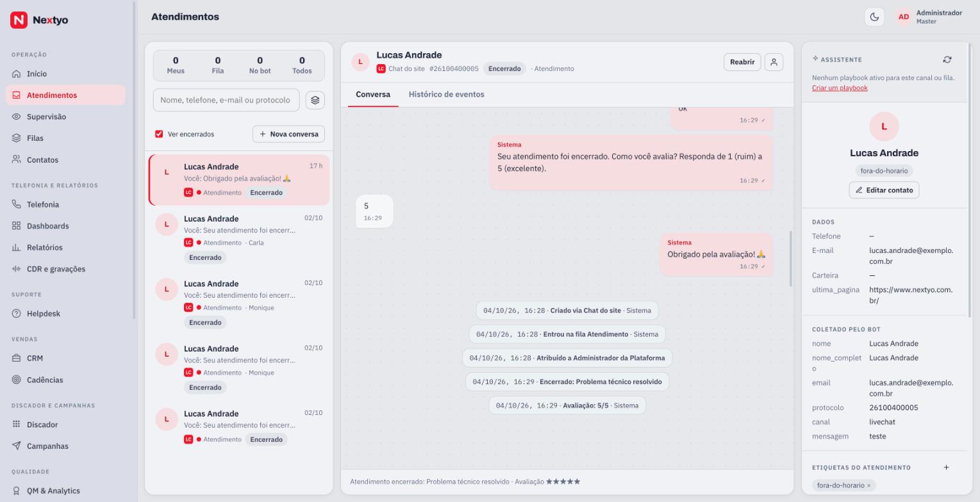The image size is (980, 502).
Task: Uncheck the Ver encerrados checkbox
Action: (159, 134)
